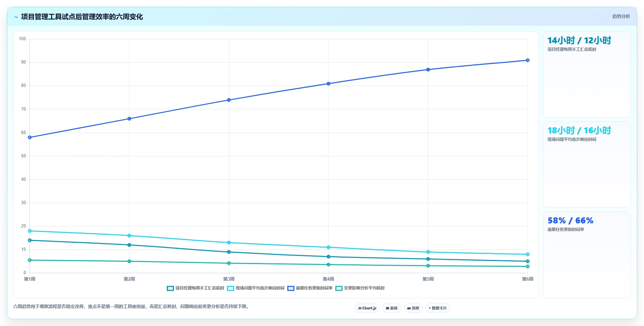Click the 第1周 x-axis label

(30, 279)
